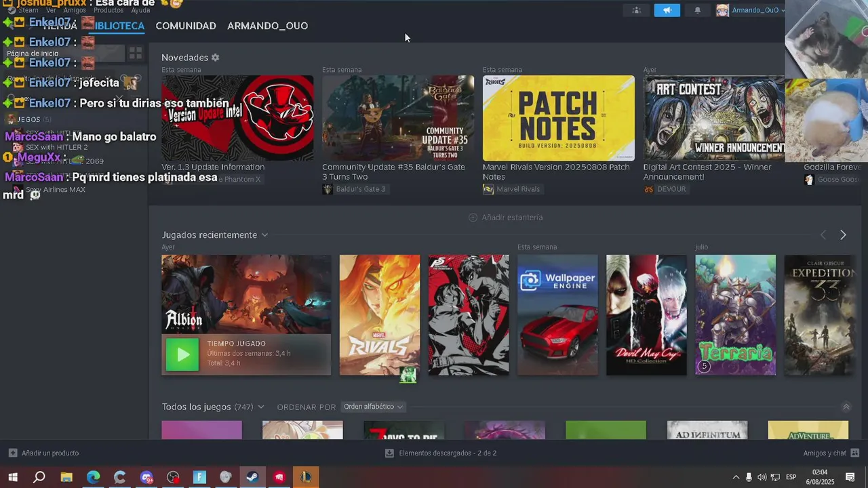Open the Wallpaper Engine cover

click(x=557, y=315)
